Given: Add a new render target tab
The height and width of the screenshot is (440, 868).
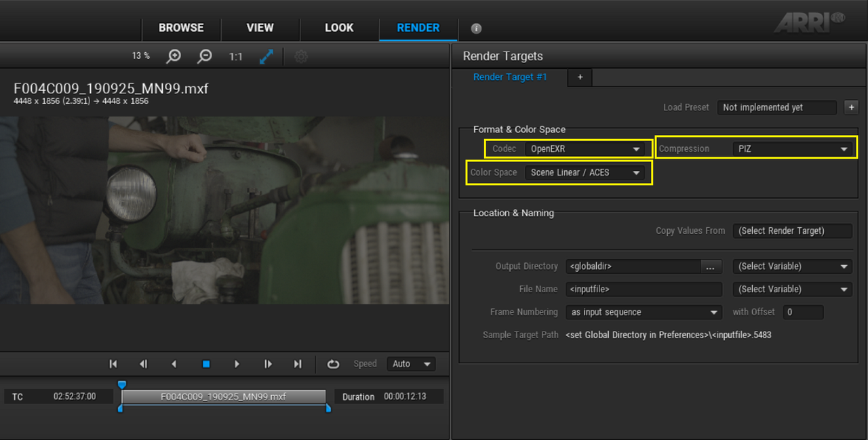Looking at the screenshot, I should click(580, 77).
